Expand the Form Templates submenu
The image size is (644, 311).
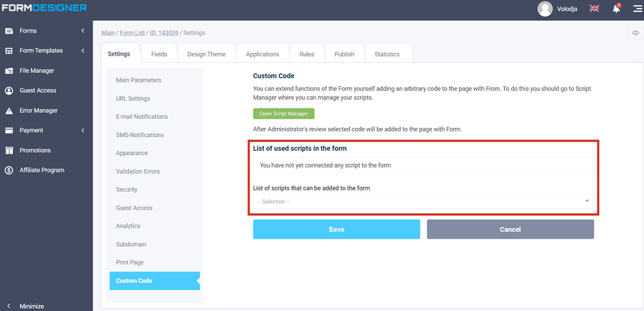[83, 51]
